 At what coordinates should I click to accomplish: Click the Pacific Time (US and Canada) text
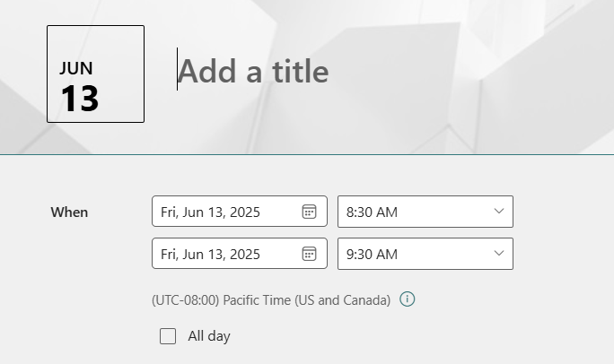coord(307,300)
